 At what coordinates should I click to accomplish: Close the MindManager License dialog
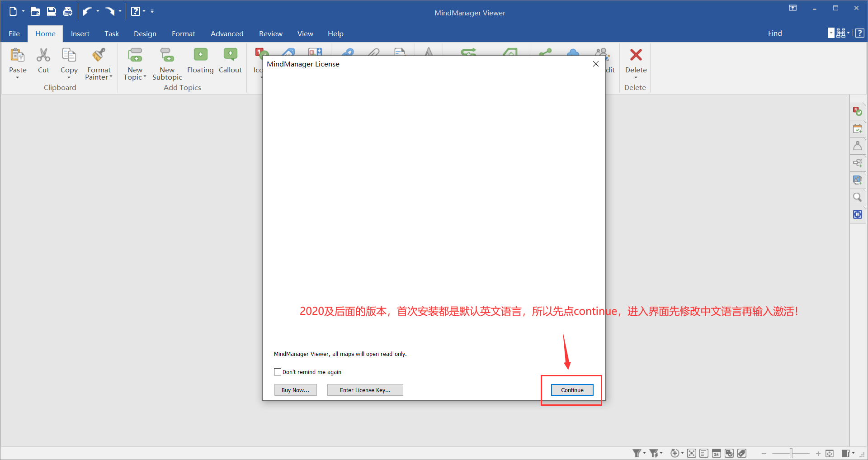click(x=596, y=64)
